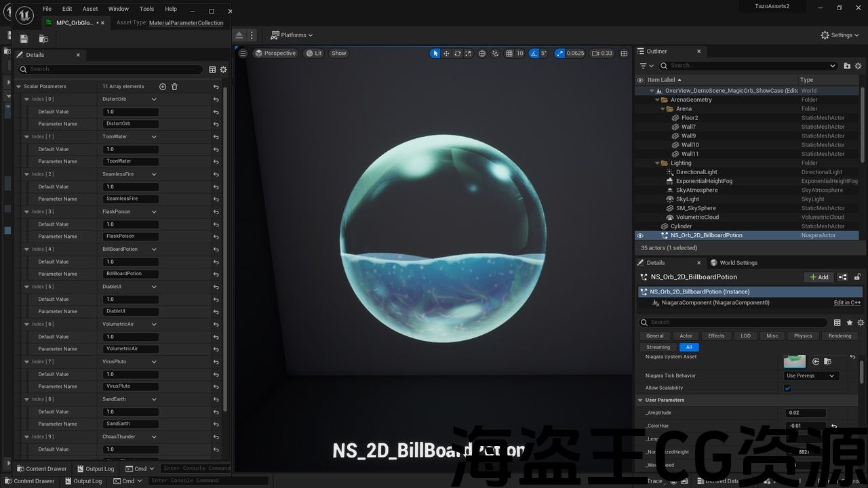The image size is (868, 488).
Task: Add a new Scalar Parameters array element
Action: click(x=162, y=87)
